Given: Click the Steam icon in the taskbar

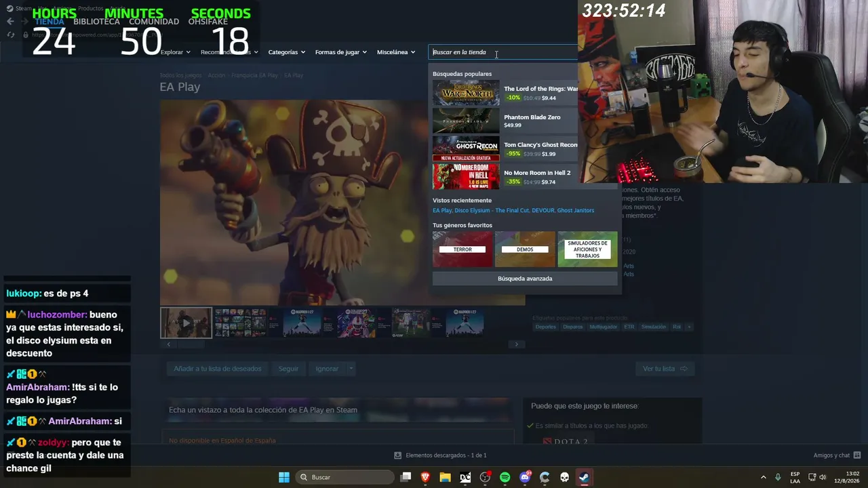Looking at the screenshot, I should [584, 477].
